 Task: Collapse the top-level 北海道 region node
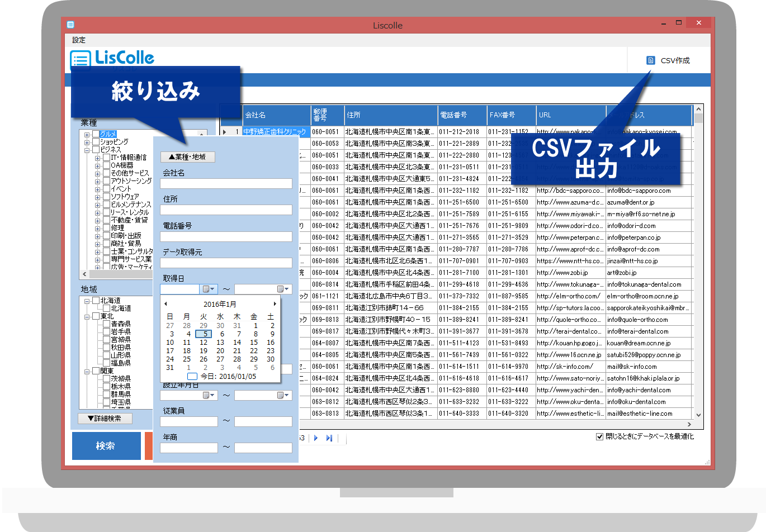tap(87, 301)
